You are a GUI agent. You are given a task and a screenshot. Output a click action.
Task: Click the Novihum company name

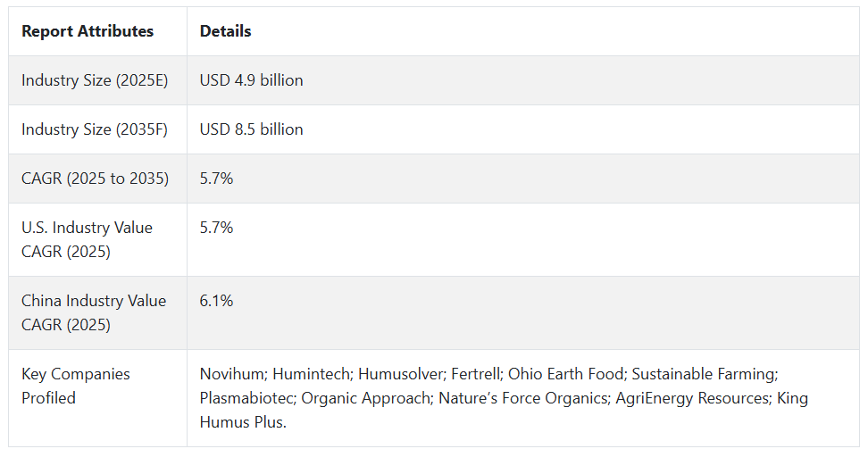coord(232,374)
